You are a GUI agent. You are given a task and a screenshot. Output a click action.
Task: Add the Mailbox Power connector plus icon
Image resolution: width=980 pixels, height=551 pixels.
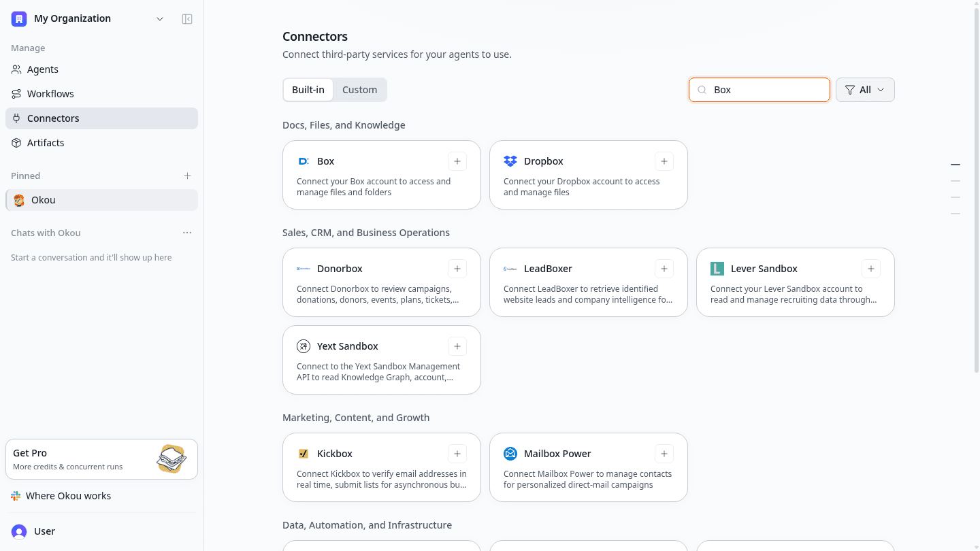point(664,454)
